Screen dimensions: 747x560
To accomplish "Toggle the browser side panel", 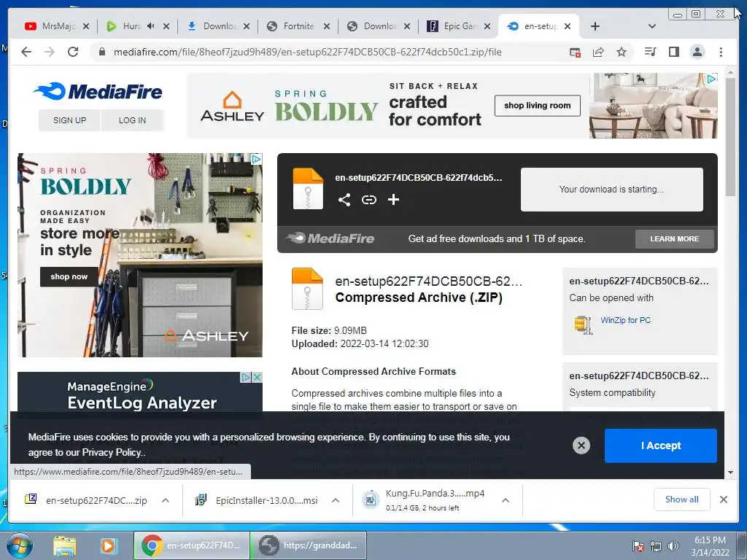I will tap(673, 52).
